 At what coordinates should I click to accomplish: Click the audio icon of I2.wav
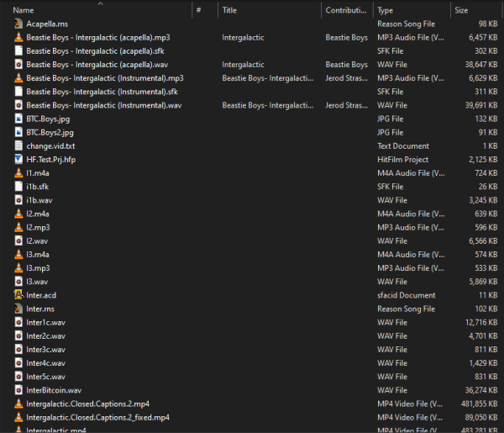(x=18, y=240)
